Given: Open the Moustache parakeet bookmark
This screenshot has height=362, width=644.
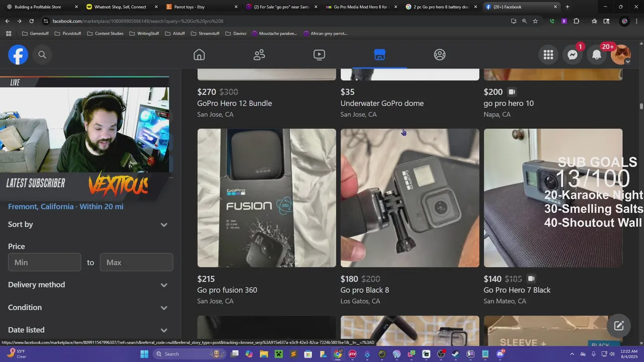Looking at the screenshot, I should (275, 34).
